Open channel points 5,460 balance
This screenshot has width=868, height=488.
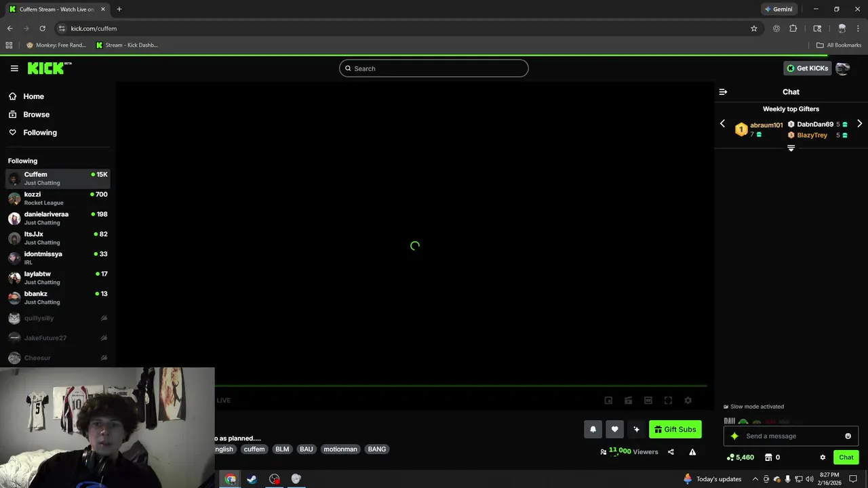pyautogui.click(x=740, y=457)
